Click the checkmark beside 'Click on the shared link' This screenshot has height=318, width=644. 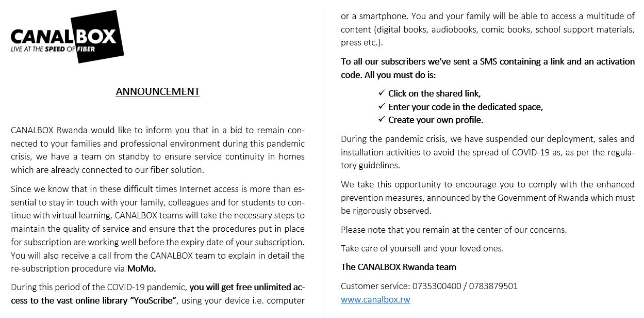[382, 93]
